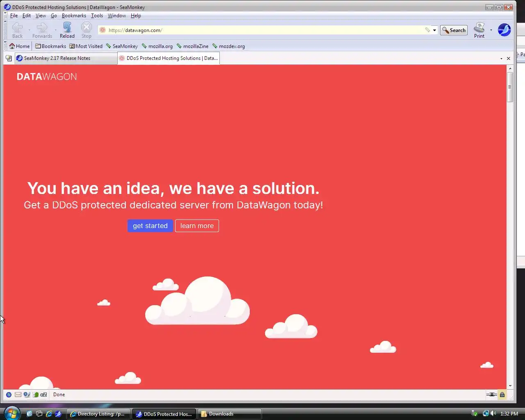Open the Window menu
The image size is (525, 420).
coord(117,16)
